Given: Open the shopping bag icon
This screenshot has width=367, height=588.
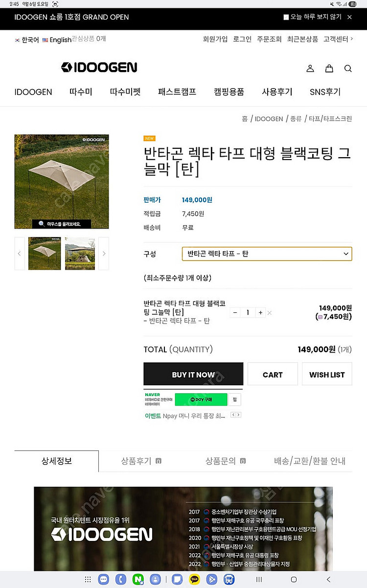Looking at the screenshot, I should pos(329,69).
